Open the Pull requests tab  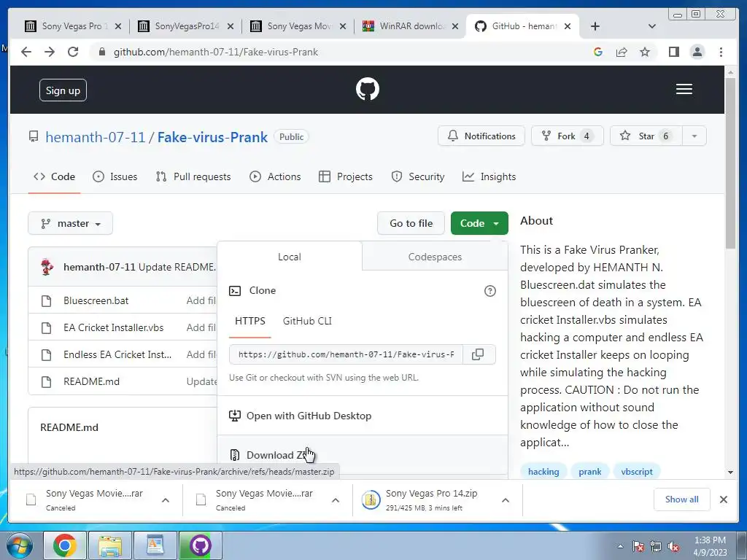pyautogui.click(x=193, y=176)
